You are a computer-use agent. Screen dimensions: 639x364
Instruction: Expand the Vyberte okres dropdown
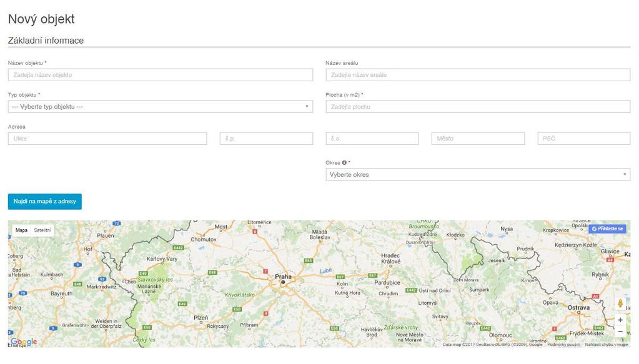click(x=478, y=175)
